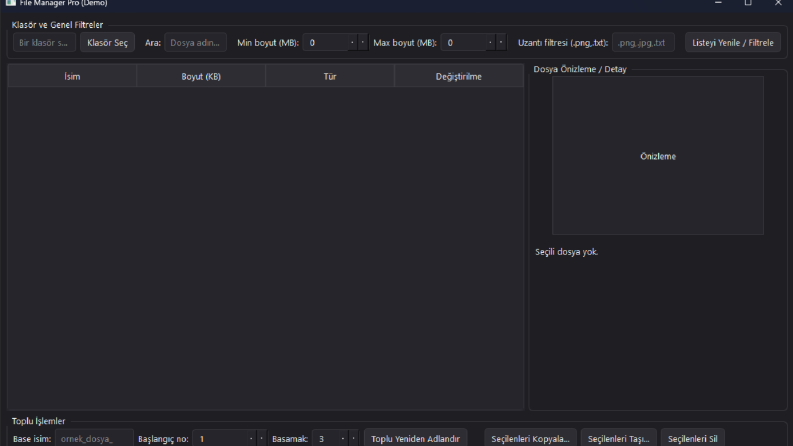Click the Max boyut (MB) value field
This screenshot has height=446, width=793.
click(463, 42)
